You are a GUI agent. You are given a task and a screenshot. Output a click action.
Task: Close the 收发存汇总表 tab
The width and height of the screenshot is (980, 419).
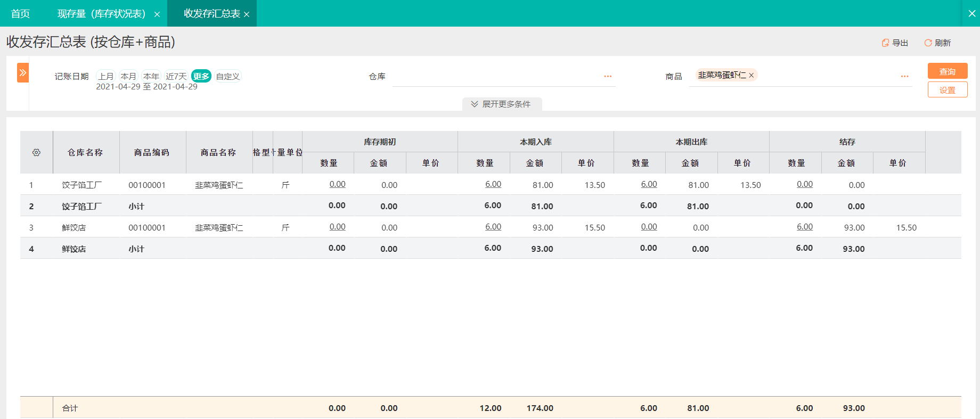coord(247,14)
